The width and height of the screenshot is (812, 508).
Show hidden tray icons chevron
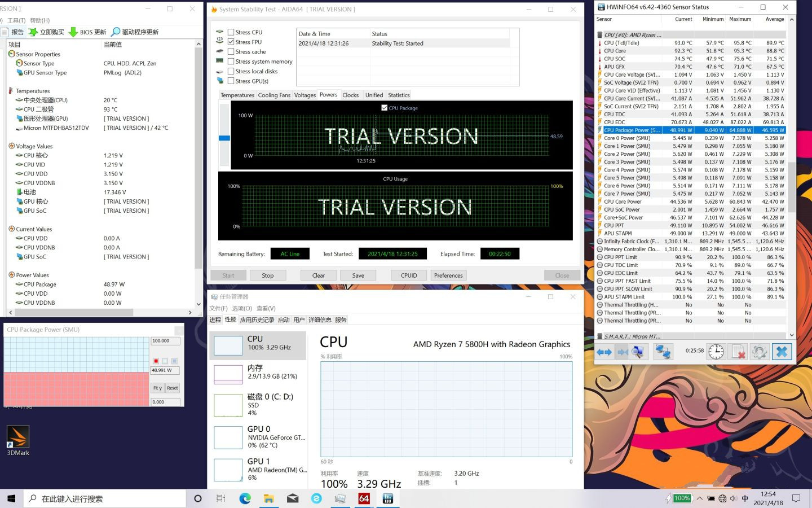click(x=700, y=498)
